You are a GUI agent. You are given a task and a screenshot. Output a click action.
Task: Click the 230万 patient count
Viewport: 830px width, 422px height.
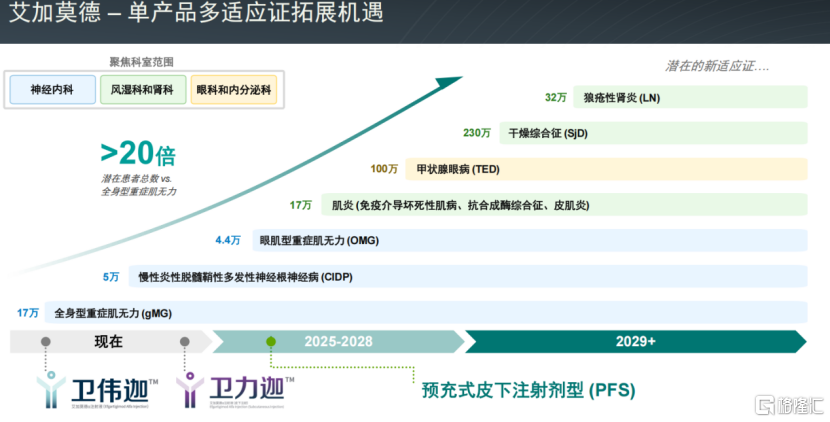tap(477, 133)
